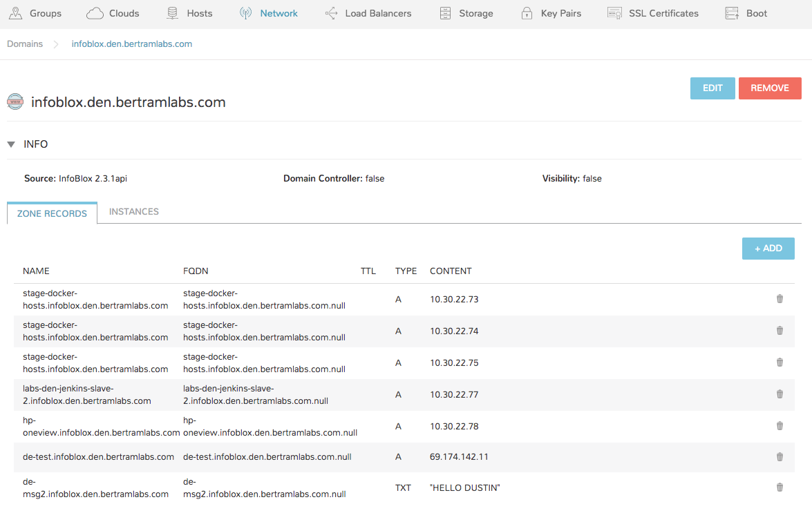Click de-msg2 name cell
Screen dimensions: 812x522
(x=96, y=488)
